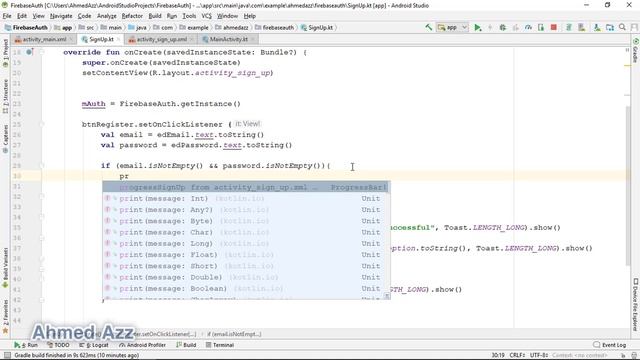
Task: Open the Captures tool window sidebar tab
Action: pos(6,139)
